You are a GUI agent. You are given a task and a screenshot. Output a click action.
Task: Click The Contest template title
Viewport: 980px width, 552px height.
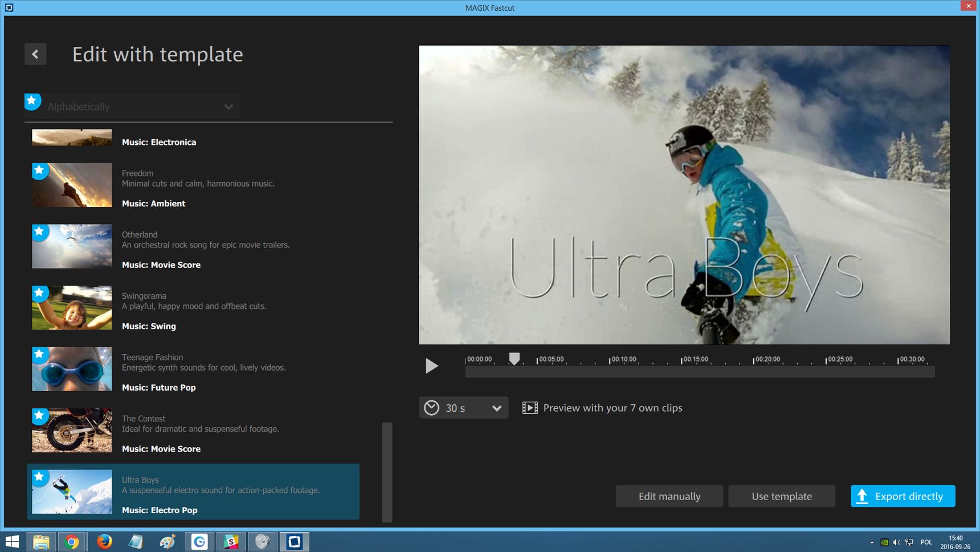[144, 419]
